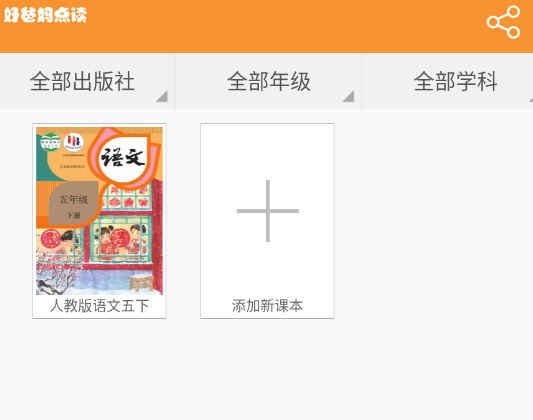The width and height of the screenshot is (533, 420).
Task: Open the 全部年级 grade filter
Action: click(269, 82)
